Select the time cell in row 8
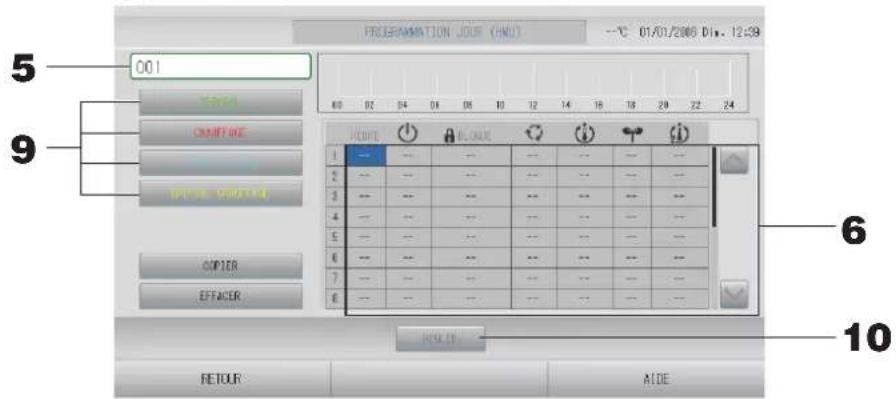The image size is (896, 399). coord(366,298)
